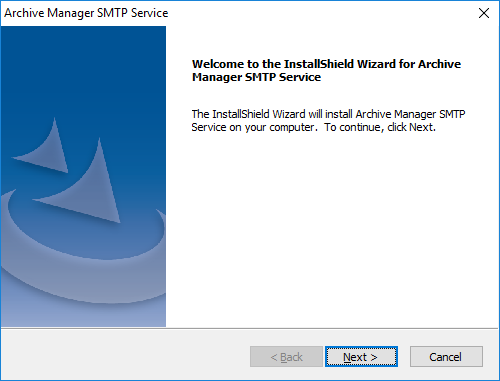Screen dimensions: 500x381
Task: Select the bold Welcome heading text
Action: [x=326, y=70]
